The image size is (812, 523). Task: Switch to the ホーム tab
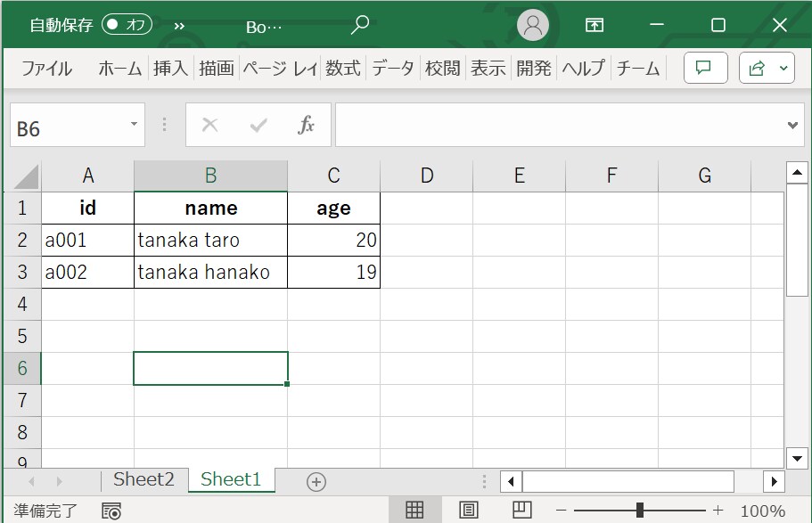[x=119, y=68]
